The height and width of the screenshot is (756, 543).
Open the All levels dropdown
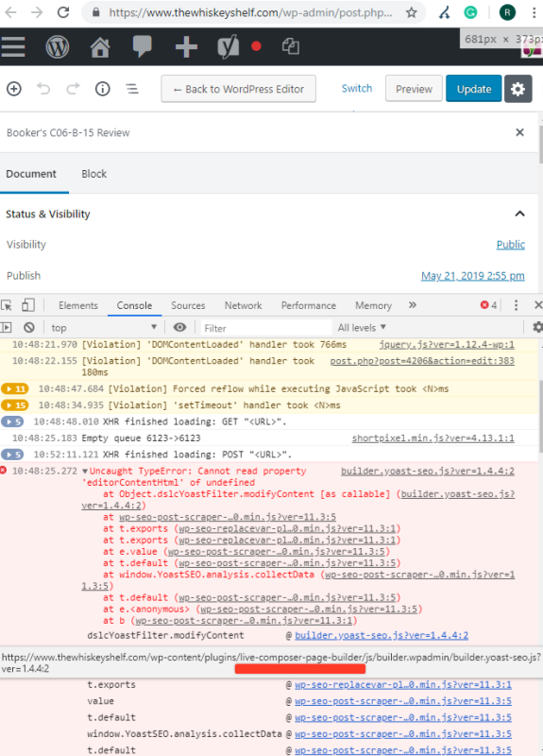(362, 328)
